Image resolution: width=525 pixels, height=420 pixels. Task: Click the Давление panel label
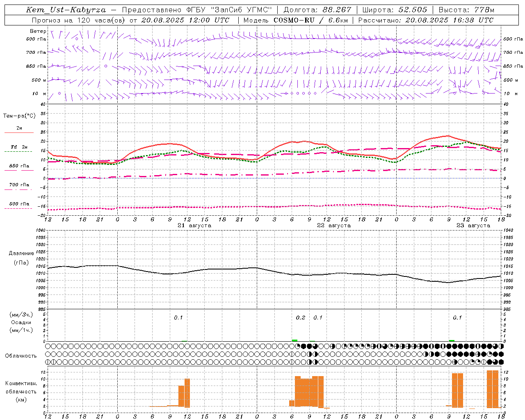[21, 253]
